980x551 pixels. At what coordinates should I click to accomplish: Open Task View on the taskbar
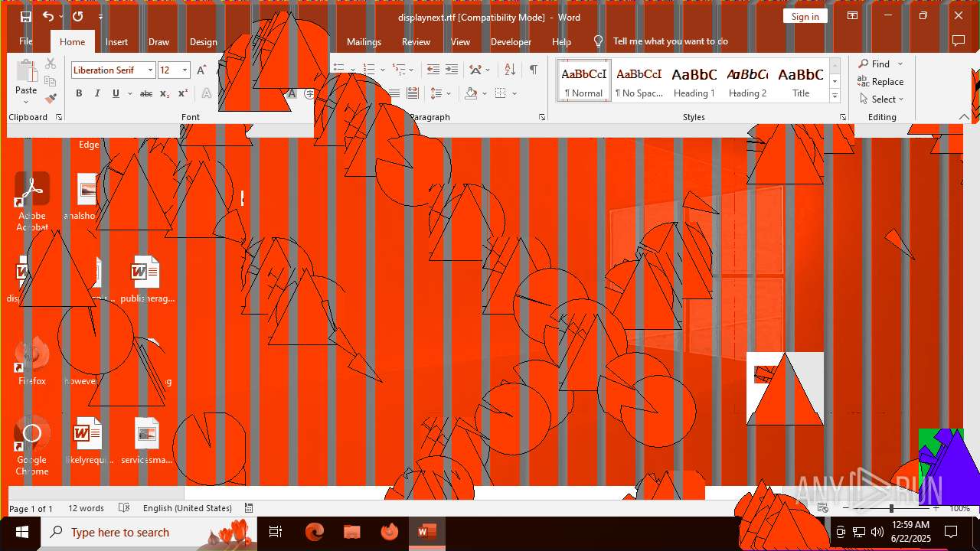tap(276, 532)
